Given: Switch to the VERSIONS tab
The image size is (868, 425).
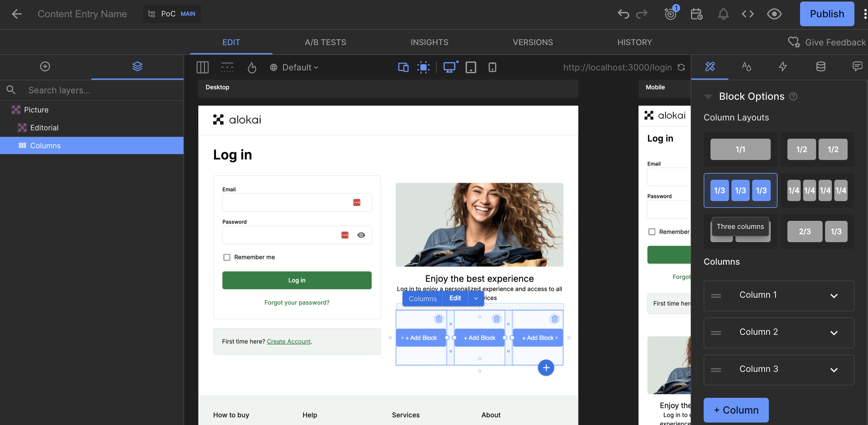Looking at the screenshot, I should [x=533, y=42].
